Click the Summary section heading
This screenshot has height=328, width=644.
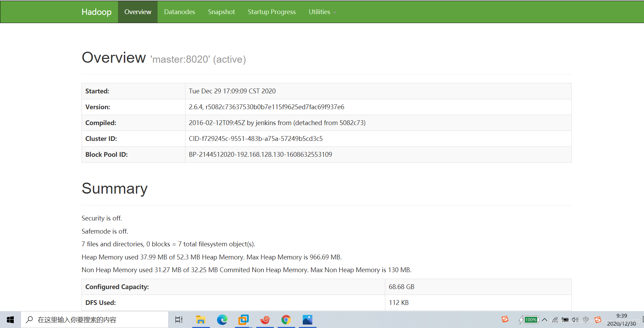point(115,188)
